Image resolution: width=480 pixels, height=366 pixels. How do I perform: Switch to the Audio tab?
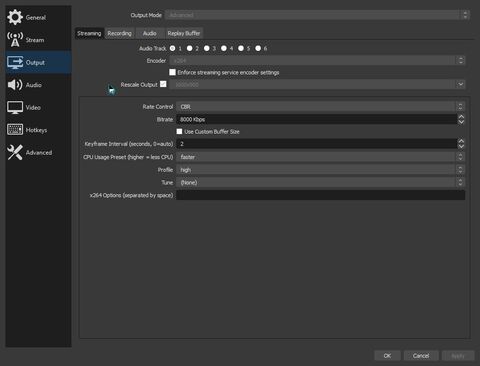[x=149, y=33]
